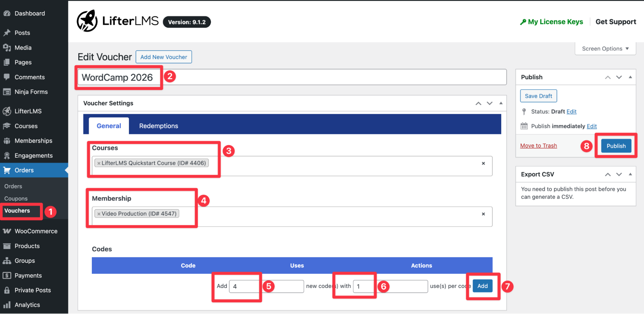
Task: Publish the WordCamp 2026 voucher
Action: (x=616, y=145)
